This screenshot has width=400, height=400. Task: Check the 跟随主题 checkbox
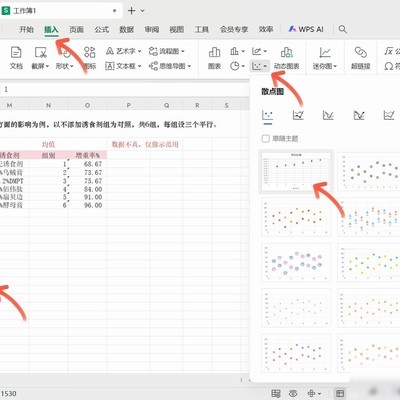click(266, 139)
